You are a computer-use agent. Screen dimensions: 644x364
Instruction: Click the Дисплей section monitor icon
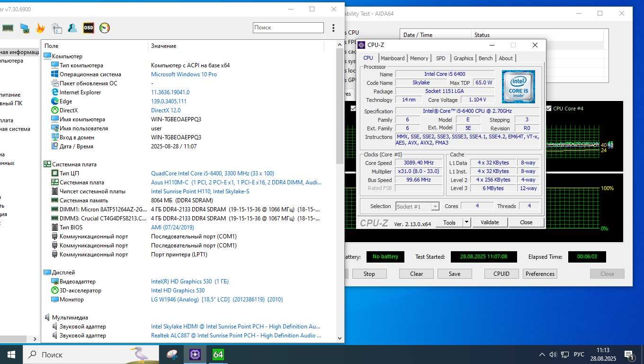click(x=47, y=273)
